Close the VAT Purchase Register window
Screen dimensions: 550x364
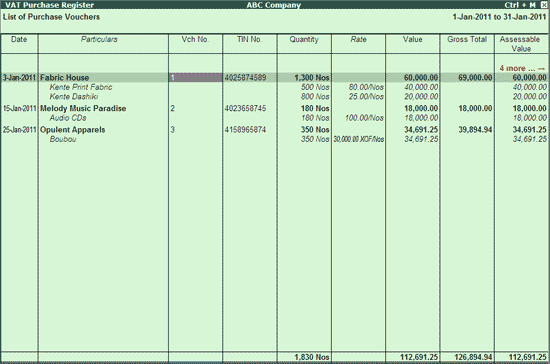pos(543,5)
